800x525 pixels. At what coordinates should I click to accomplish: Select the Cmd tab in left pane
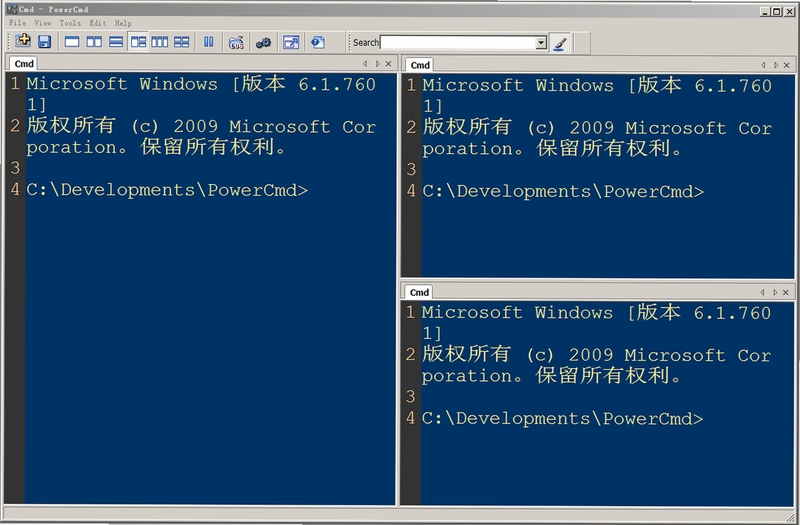click(x=23, y=64)
